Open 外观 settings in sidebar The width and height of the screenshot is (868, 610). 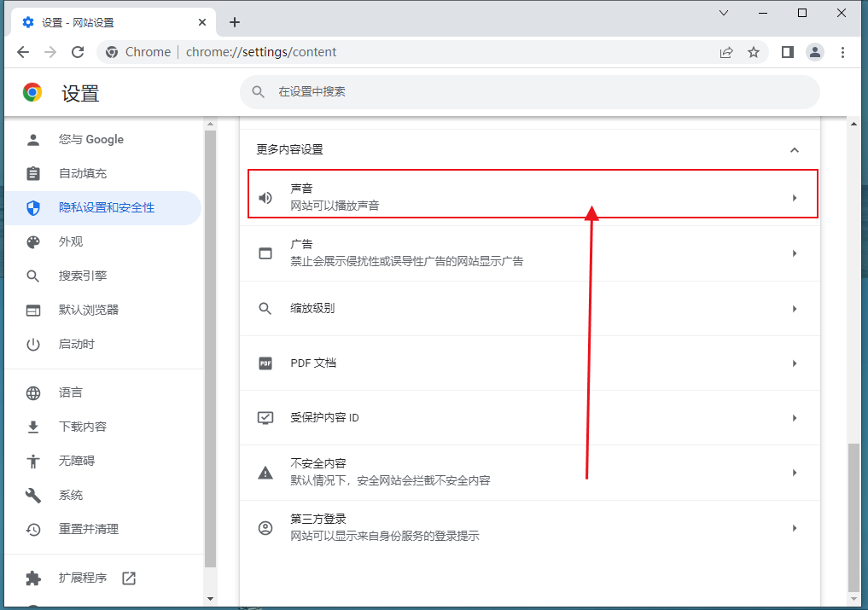point(103,242)
